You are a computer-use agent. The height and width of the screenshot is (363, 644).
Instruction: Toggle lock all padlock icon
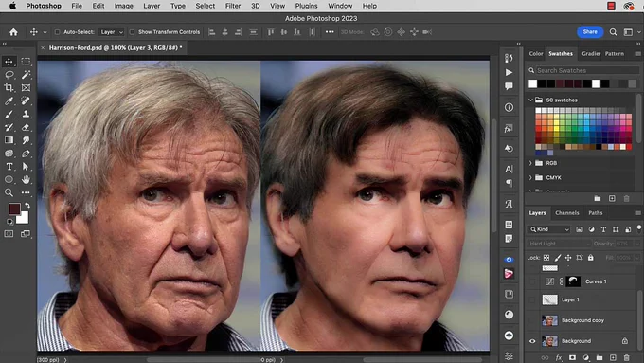tap(591, 258)
